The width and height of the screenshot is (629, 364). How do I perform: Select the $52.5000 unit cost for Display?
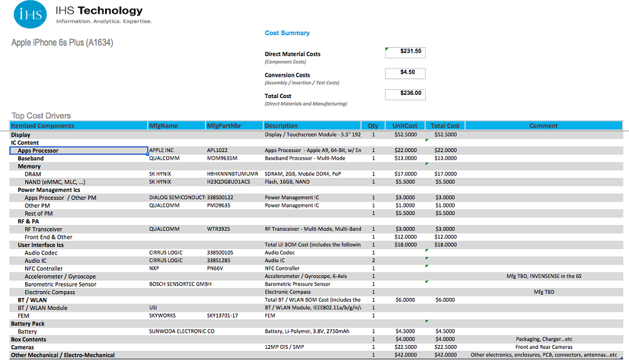404,134
